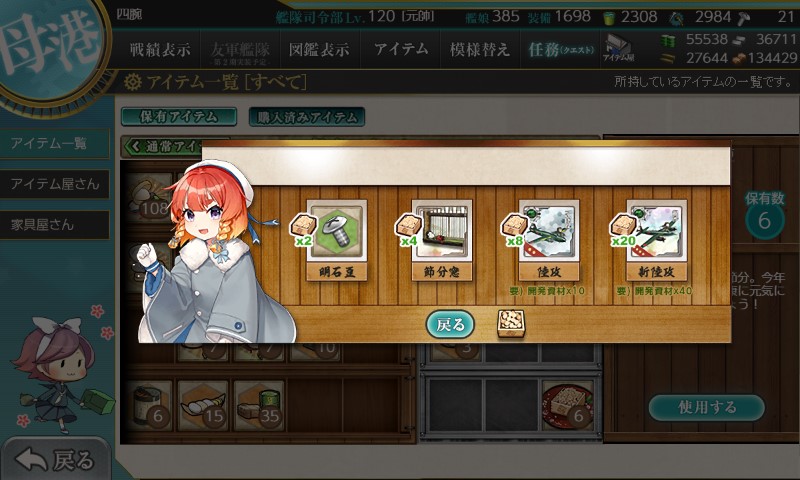Switch to 保有アイテム tab

(x=179, y=117)
